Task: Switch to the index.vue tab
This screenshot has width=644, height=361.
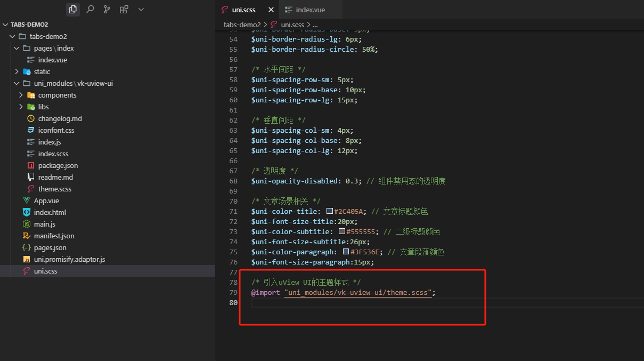Action: click(311, 9)
